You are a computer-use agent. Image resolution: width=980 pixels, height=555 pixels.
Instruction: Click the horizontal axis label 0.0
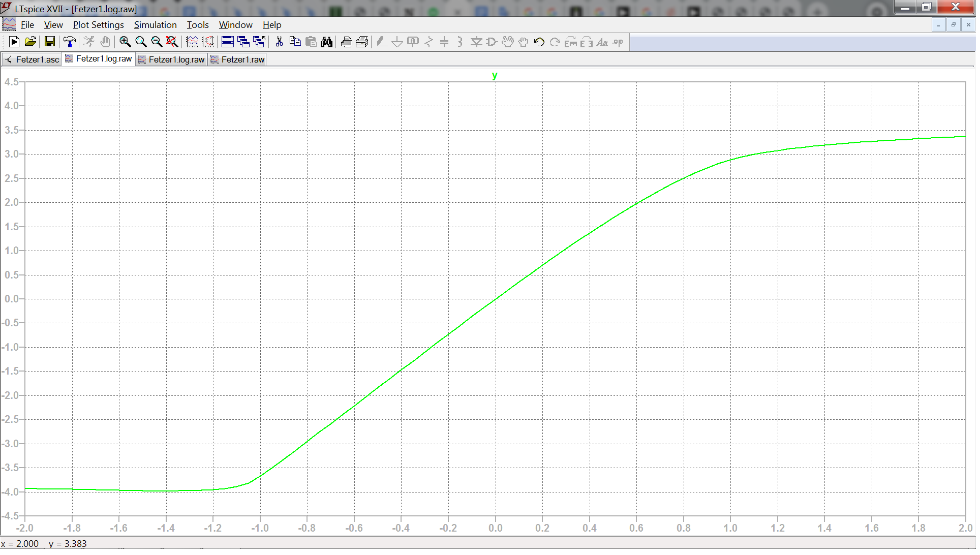495,529
